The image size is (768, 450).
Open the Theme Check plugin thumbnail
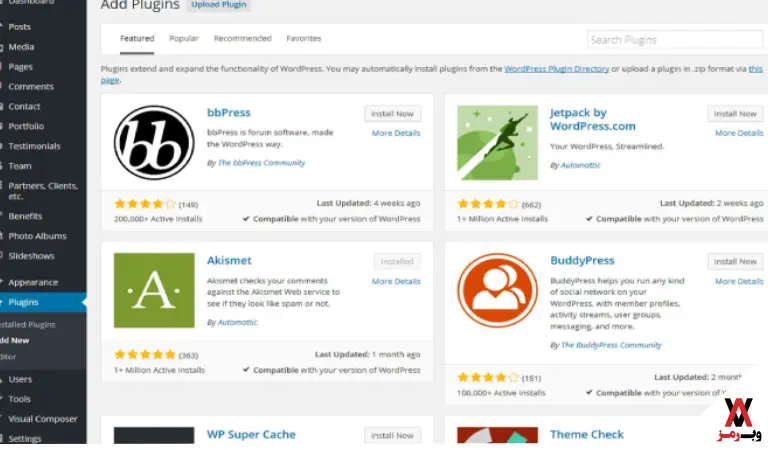coord(497,435)
